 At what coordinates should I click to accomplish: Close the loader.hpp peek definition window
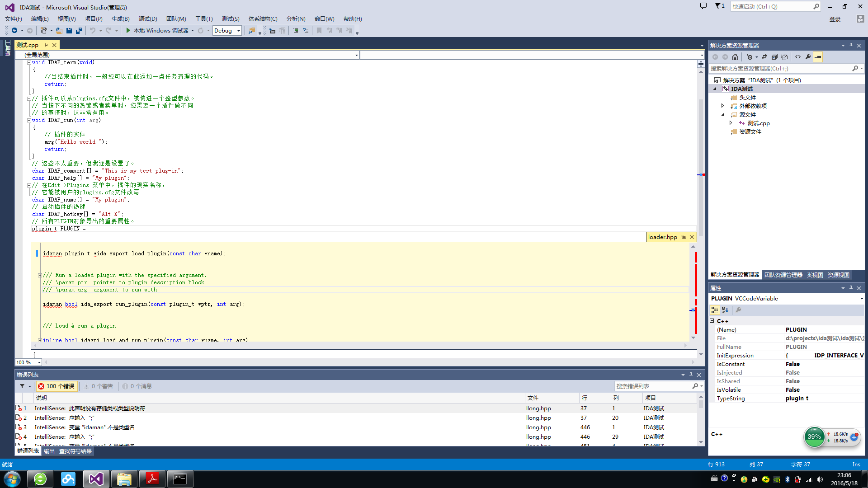coord(692,237)
